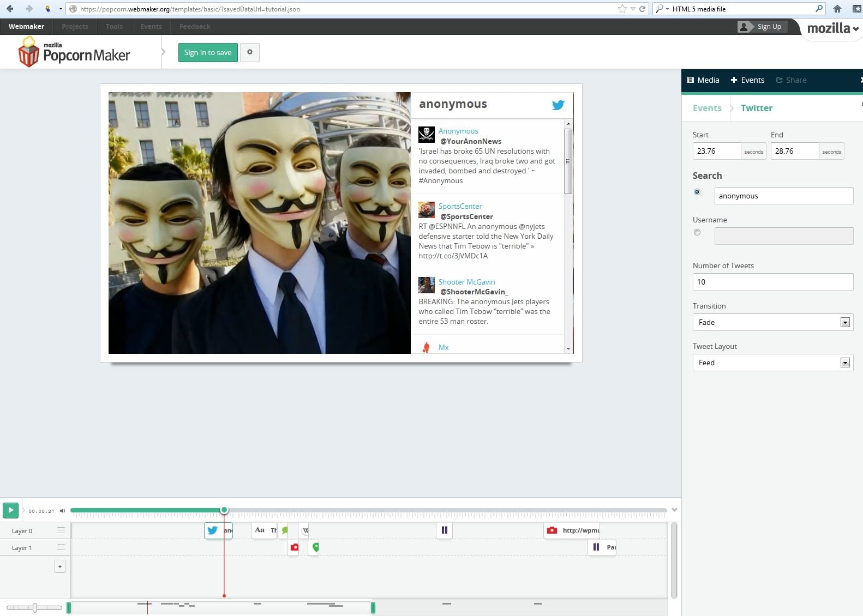Click the red camera image event on Layer 1

click(294, 547)
